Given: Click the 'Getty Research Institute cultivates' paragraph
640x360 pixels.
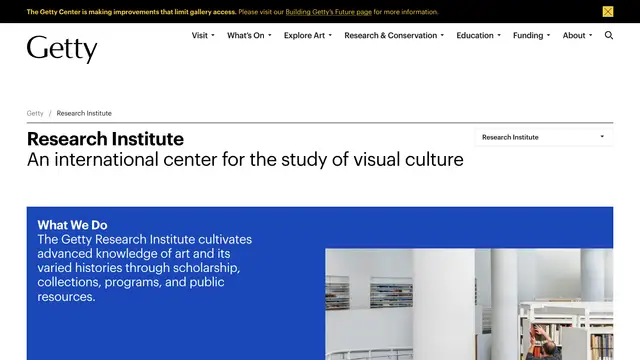Looking at the screenshot, I should [144, 268].
